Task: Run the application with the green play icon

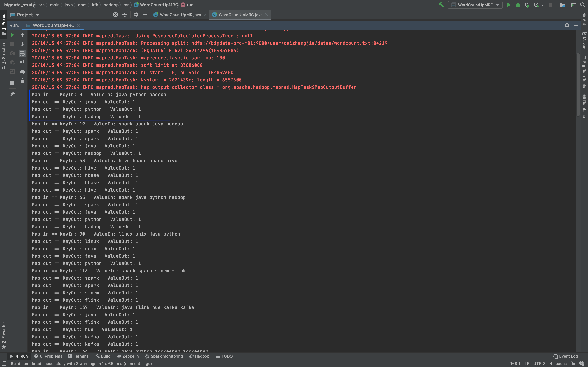Action: (509, 5)
